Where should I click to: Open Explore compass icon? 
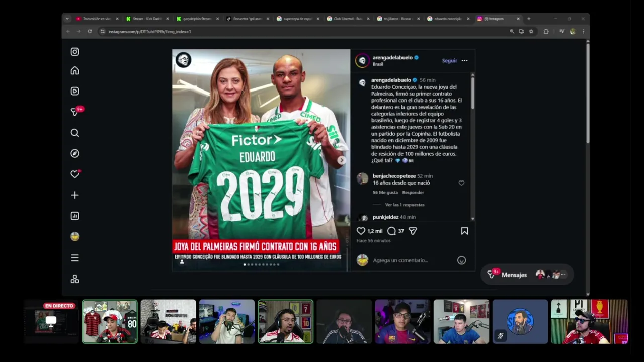coord(75,153)
